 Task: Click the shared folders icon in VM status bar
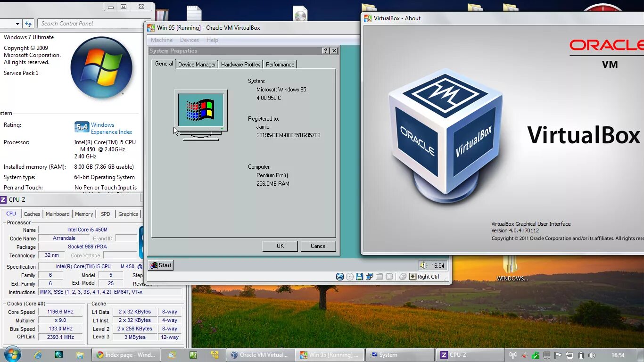tap(379, 277)
